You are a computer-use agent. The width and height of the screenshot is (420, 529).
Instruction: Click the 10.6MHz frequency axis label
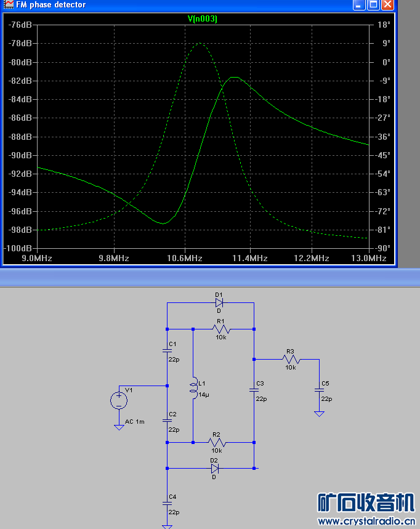[x=185, y=259]
